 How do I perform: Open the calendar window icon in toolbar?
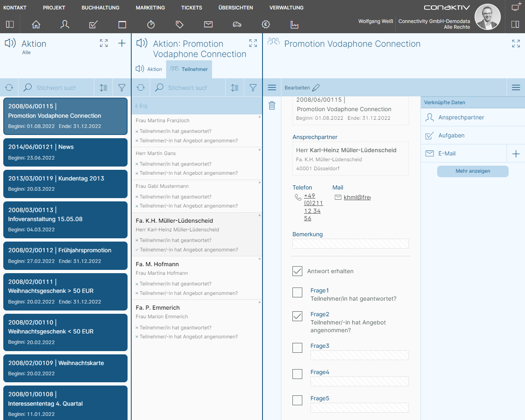[x=122, y=25]
